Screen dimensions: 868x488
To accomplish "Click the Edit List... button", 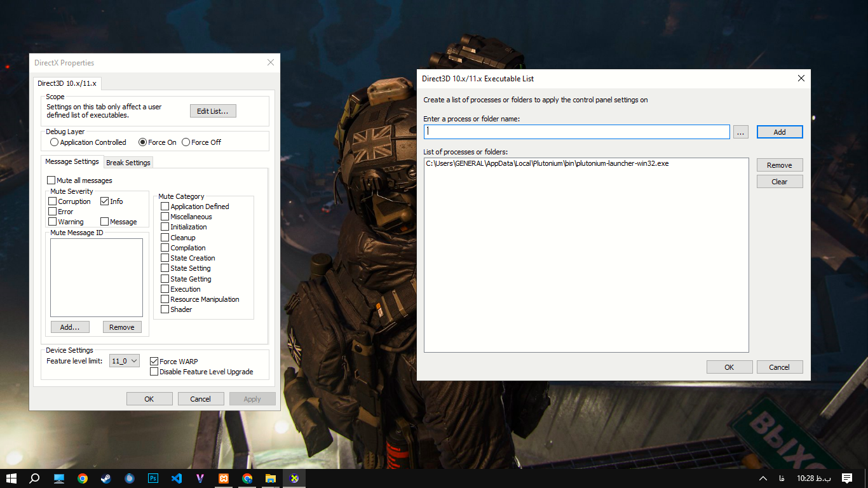I will pos(213,111).
